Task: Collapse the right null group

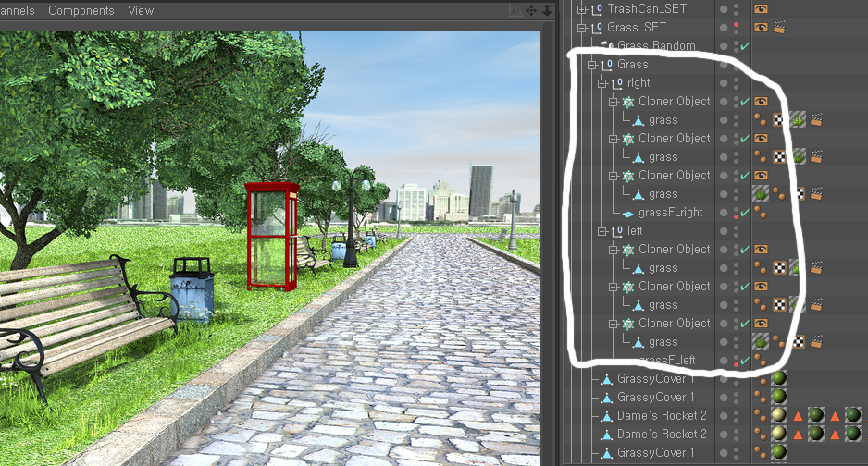Action: pyautogui.click(x=602, y=83)
